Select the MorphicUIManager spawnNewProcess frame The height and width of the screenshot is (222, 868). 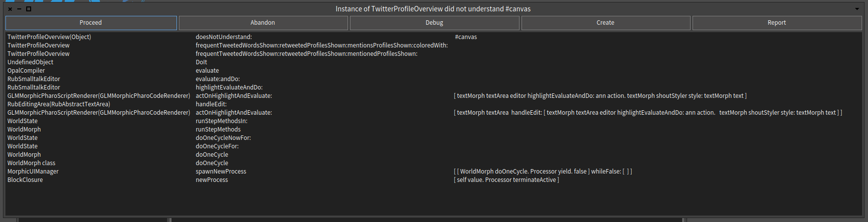pyautogui.click(x=434, y=172)
